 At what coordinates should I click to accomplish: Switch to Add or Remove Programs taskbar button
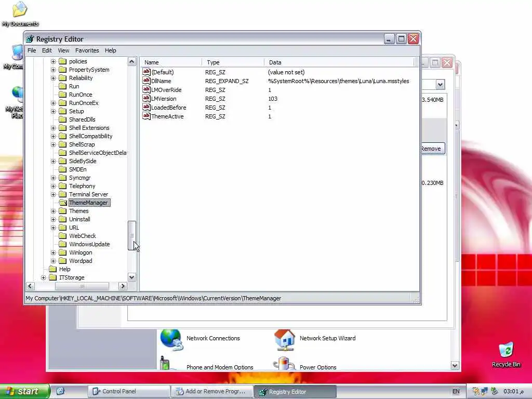(x=212, y=391)
